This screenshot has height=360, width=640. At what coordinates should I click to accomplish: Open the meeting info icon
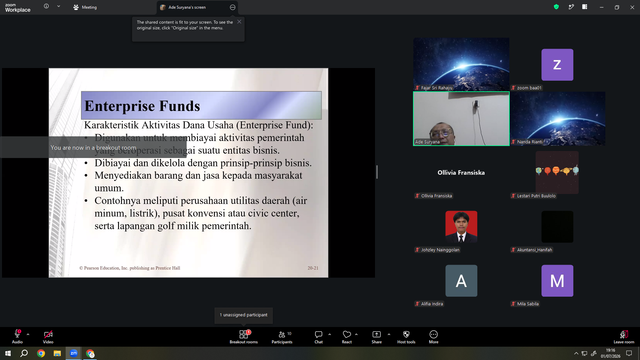(x=47, y=7)
